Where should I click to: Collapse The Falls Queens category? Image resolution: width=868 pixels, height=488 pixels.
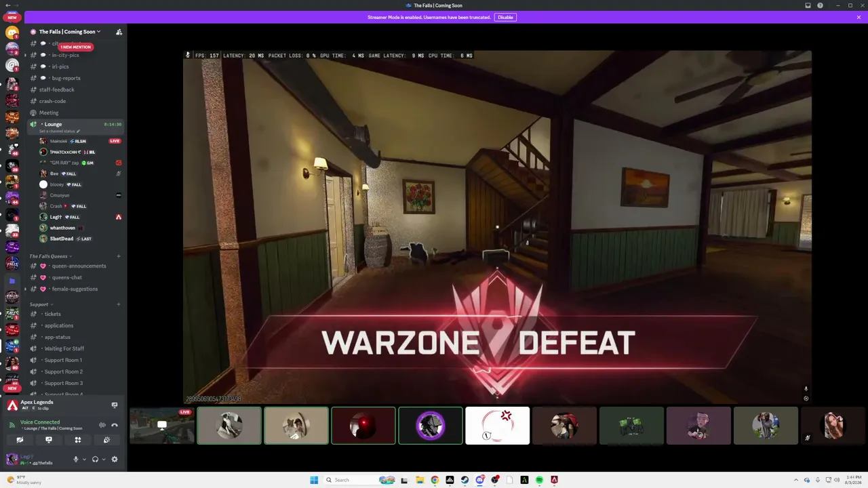tap(50, 256)
